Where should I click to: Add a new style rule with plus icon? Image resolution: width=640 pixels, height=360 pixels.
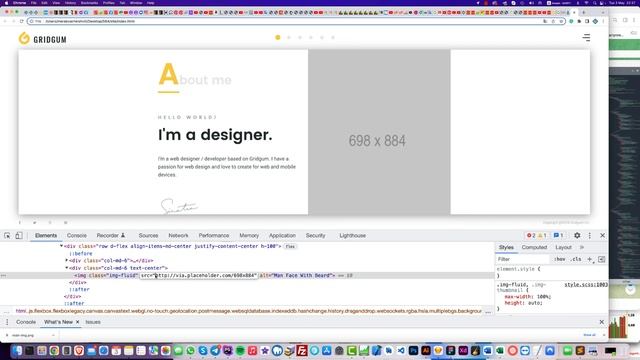click(x=589, y=259)
